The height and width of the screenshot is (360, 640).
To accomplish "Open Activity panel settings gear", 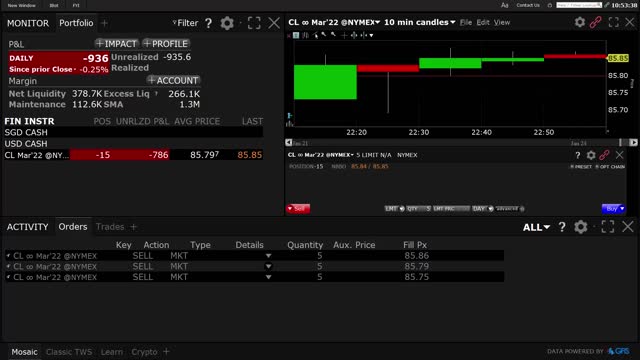I will pyautogui.click(x=580, y=227).
